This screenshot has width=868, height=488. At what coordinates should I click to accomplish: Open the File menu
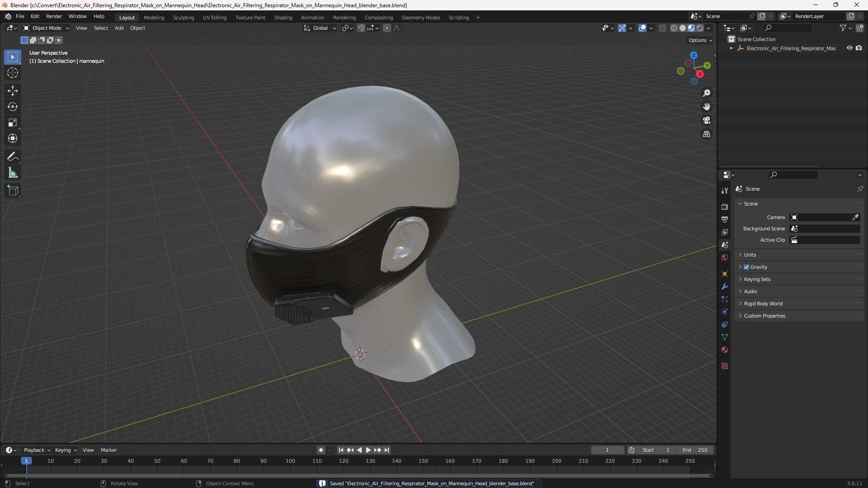click(x=20, y=16)
